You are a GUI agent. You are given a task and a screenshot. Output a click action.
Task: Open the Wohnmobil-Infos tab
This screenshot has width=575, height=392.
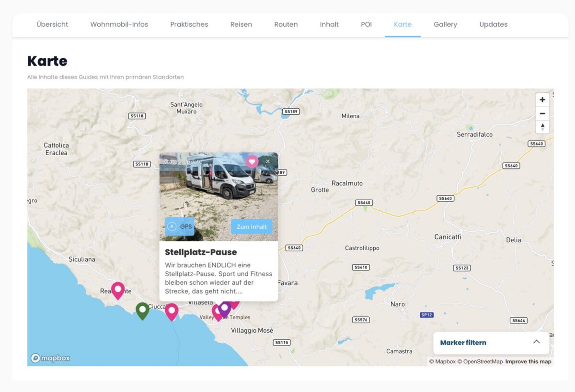[x=119, y=24]
